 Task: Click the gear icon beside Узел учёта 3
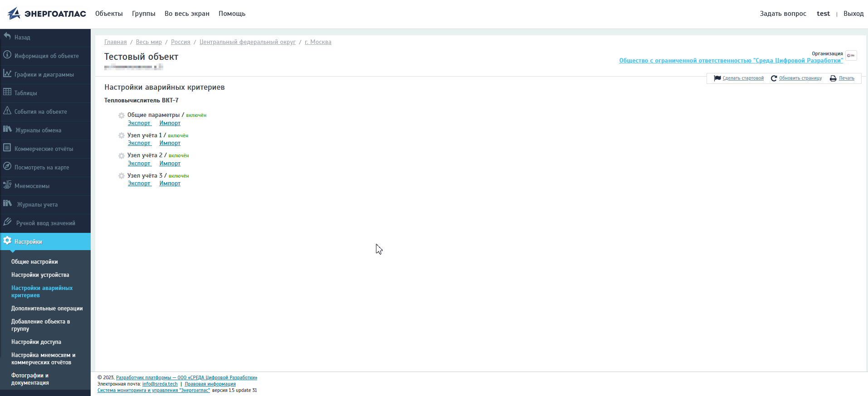pyautogui.click(x=122, y=176)
